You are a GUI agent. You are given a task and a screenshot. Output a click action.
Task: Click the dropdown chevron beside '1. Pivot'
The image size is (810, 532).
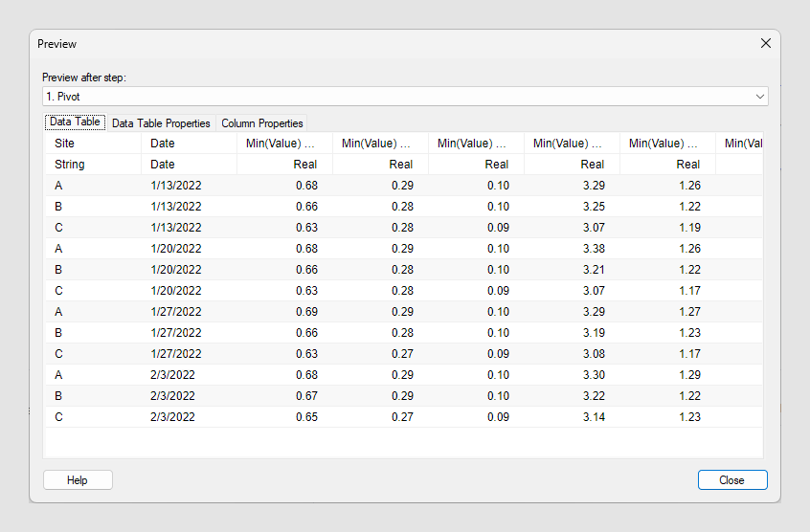[760, 97]
